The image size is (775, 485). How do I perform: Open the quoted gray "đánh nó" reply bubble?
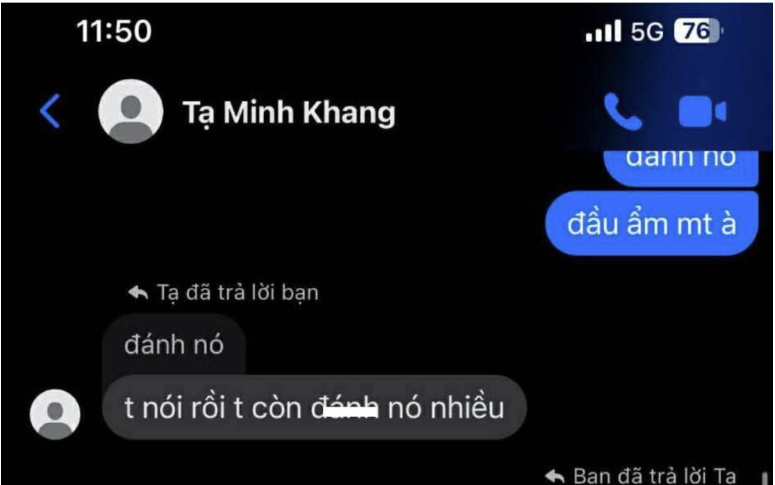point(173,344)
